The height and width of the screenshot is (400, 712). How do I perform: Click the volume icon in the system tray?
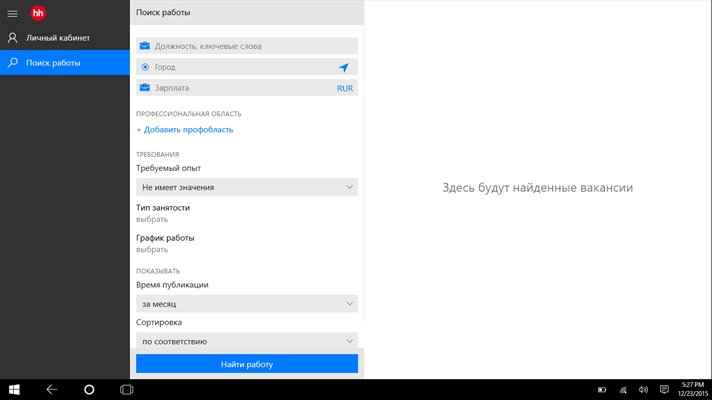[640, 389]
